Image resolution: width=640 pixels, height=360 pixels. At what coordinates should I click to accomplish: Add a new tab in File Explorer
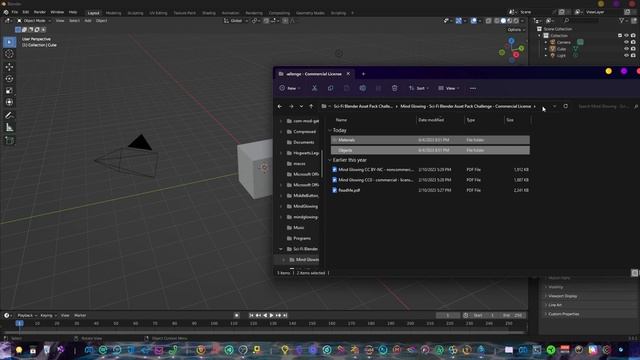(x=363, y=74)
